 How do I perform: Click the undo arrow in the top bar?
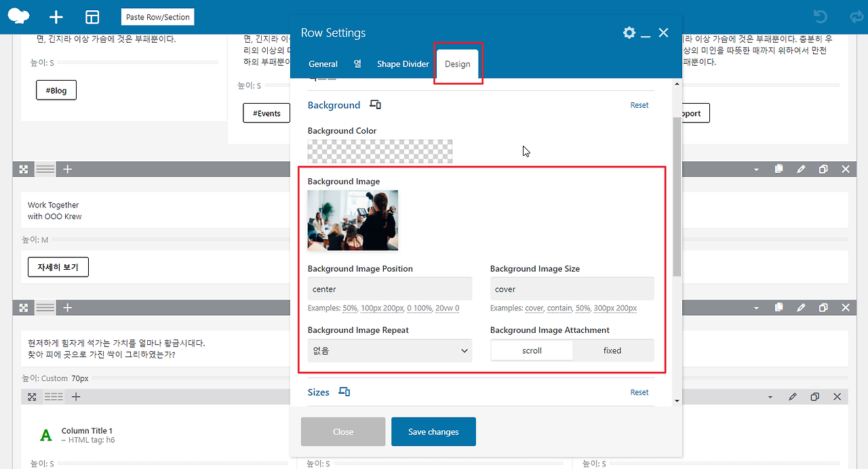pyautogui.click(x=820, y=16)
